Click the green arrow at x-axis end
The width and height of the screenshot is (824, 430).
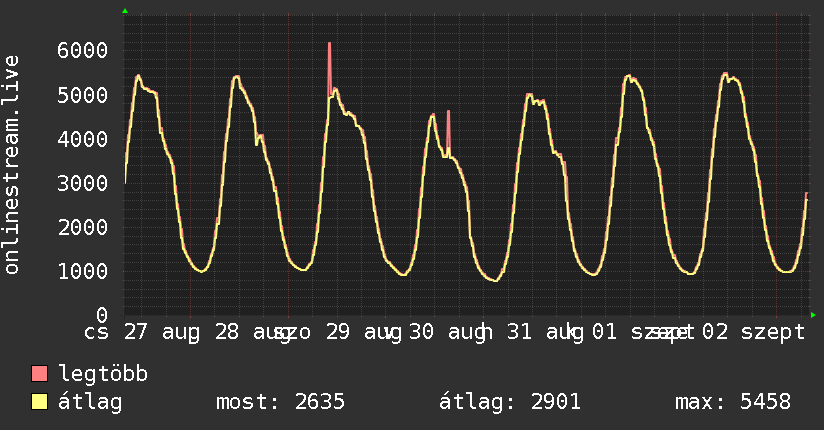tap(813, 315)
